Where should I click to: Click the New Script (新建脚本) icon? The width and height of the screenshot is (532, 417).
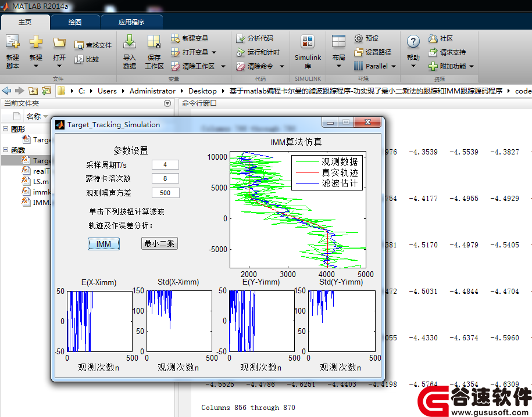(x=13, y=42)
